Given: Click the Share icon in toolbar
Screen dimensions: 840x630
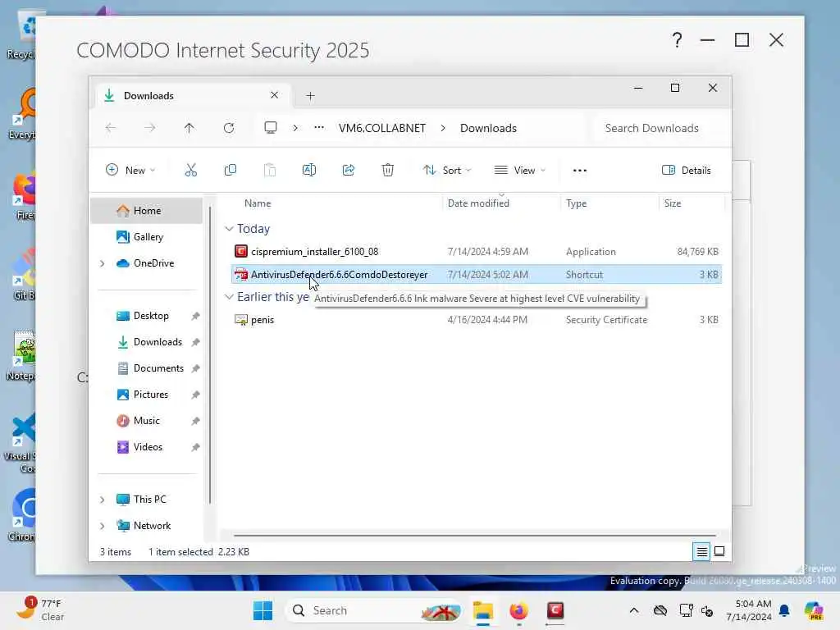Looking at the screenshot, I should 348,171.
